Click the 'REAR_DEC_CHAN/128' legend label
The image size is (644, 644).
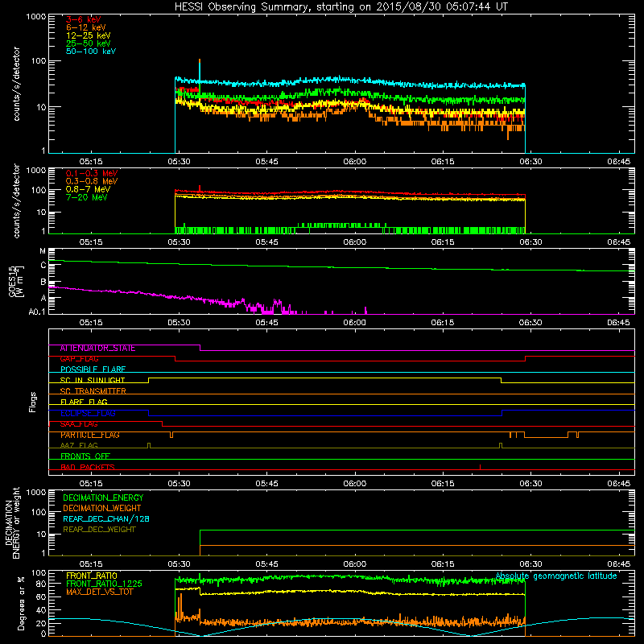(x=106, y=519)
